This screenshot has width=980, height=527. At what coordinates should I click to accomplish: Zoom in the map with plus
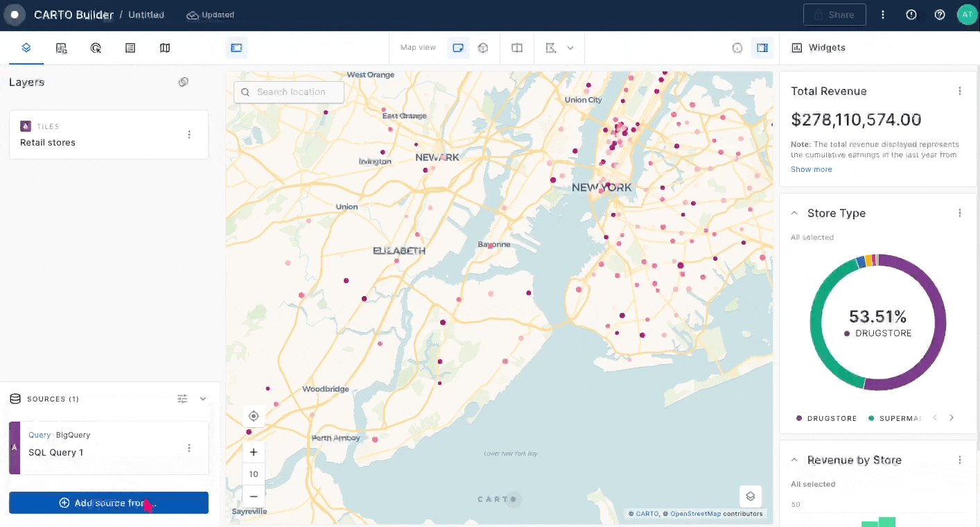pyautogui.click(x=254, y=452)
